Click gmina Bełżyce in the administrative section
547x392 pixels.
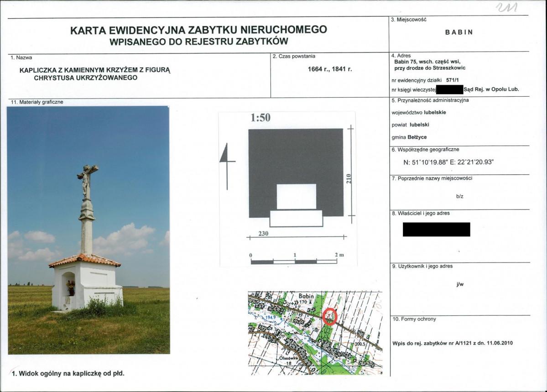coord(409,137)
